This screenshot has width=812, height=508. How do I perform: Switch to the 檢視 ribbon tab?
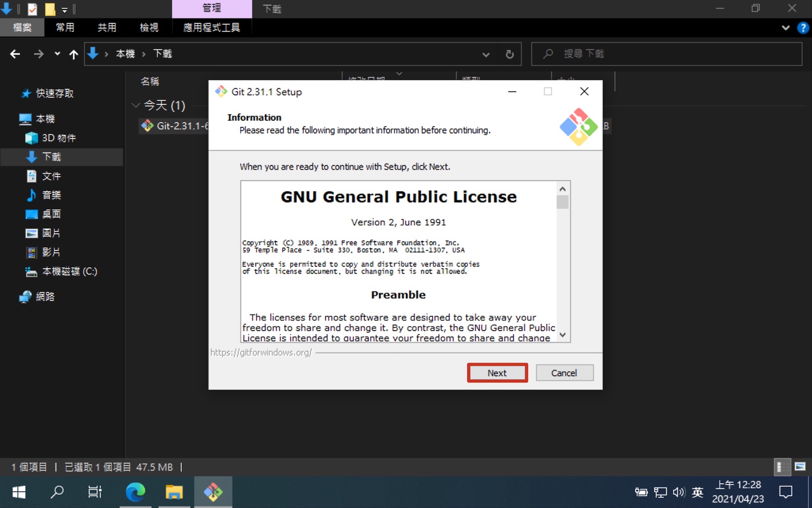click(149, 28)
